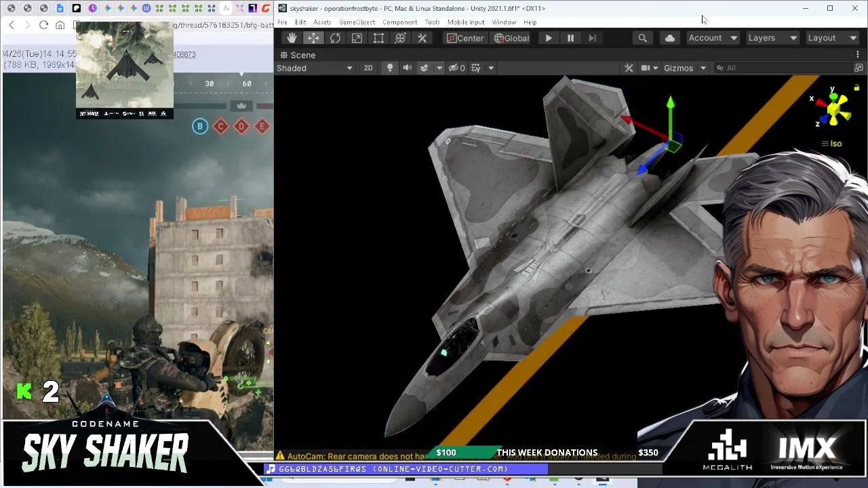Select the Move tool in Unity
The image size is (868, 488).
[313, 38]
